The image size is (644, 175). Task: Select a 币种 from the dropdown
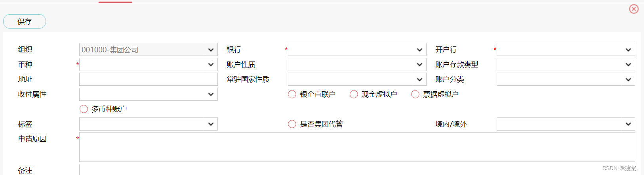coord(148,64)
